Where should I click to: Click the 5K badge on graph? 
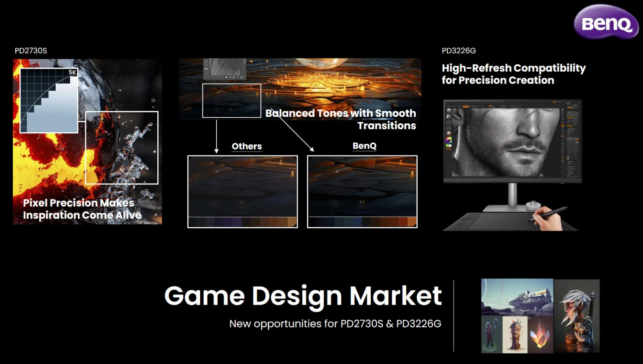[72, 72]
